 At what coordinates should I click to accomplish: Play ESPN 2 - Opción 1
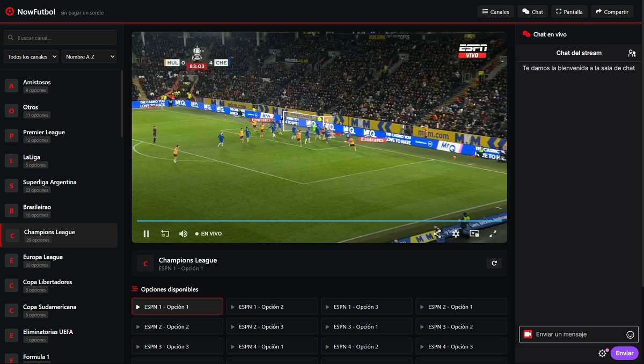pos(462,307)
